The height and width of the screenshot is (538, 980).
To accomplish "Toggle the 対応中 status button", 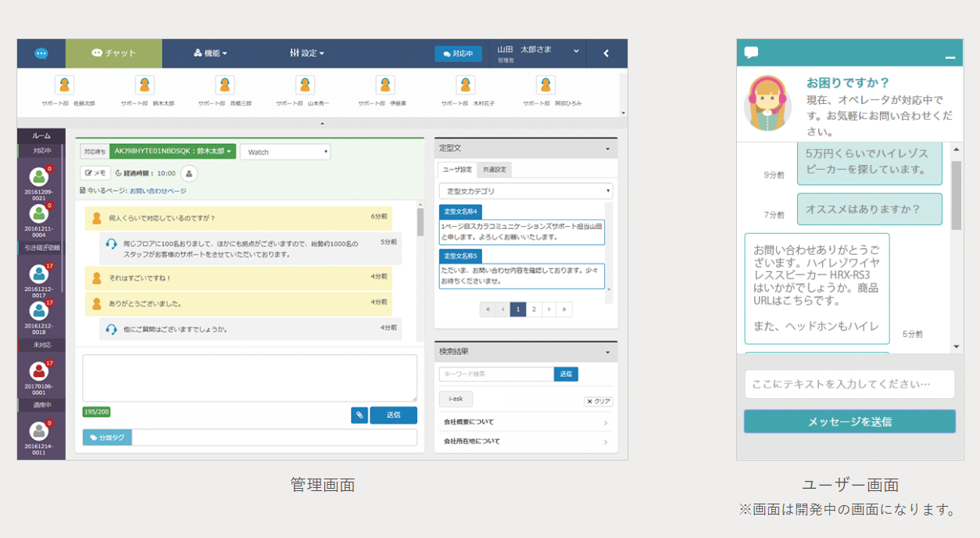I will tap(458, 54).
